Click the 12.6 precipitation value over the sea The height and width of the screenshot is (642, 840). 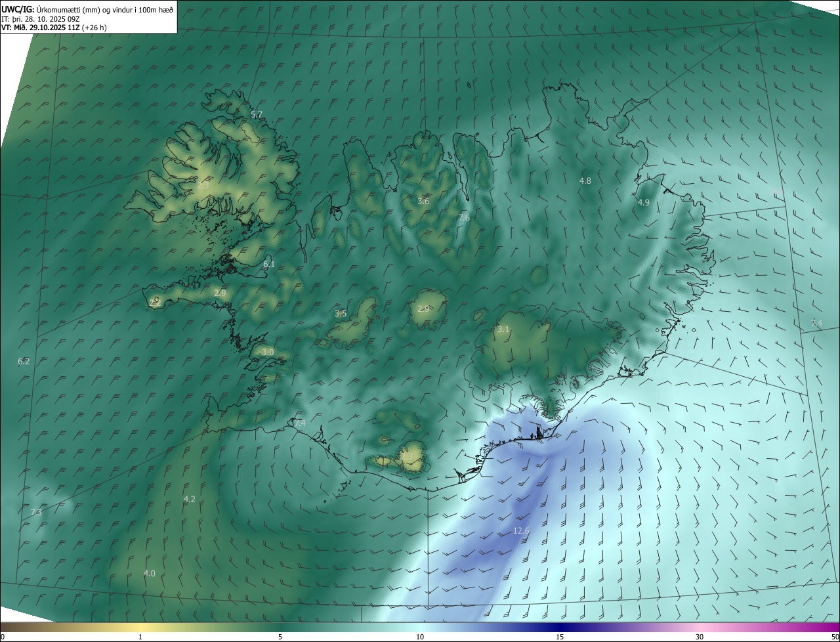click(521, 530)
